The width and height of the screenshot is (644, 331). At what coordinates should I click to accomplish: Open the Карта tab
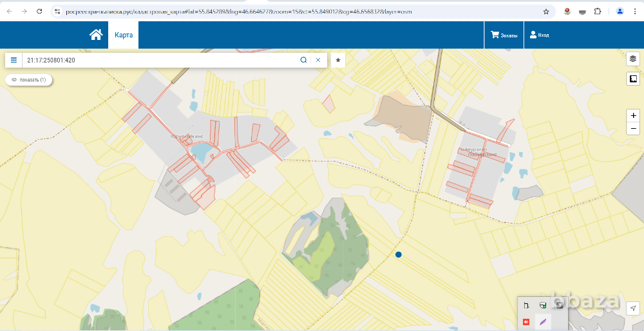click(123, 35)
